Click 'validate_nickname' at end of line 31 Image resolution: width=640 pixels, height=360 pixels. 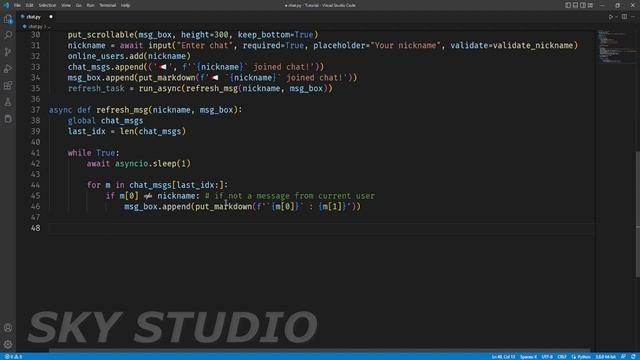click(x=533, y=45)
